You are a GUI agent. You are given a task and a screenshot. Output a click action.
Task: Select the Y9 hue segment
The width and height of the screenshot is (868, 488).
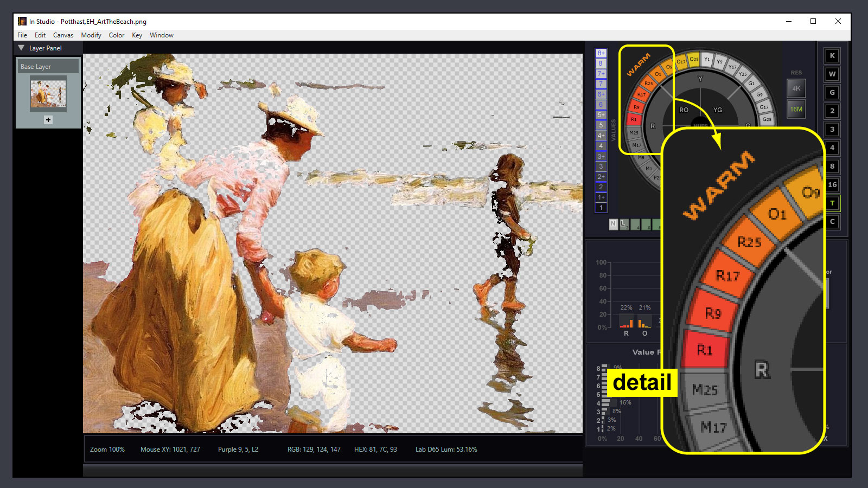tap(720, 62)
